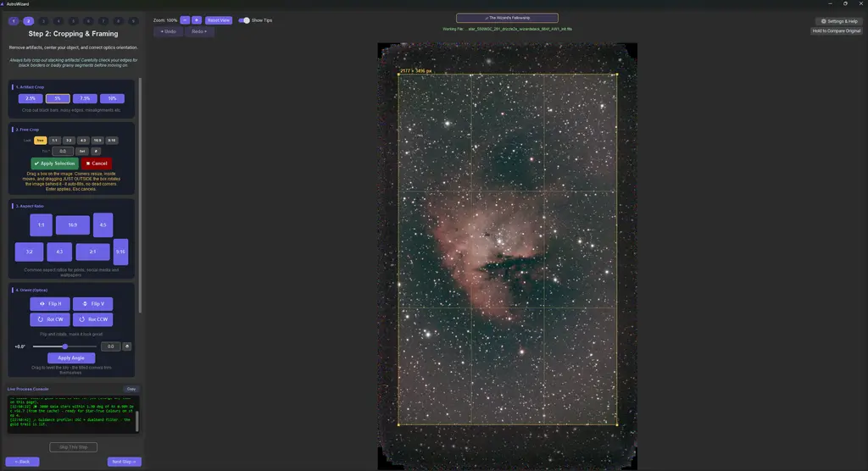Open The Wizard's Fellowship banner

pos(507,18)
